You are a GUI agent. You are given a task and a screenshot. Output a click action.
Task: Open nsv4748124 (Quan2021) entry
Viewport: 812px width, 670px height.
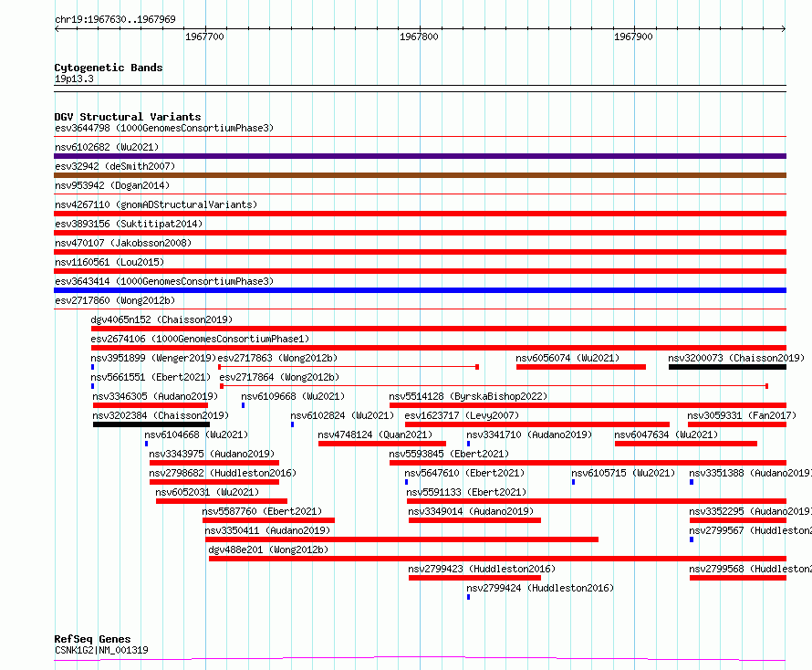[375, 434]
